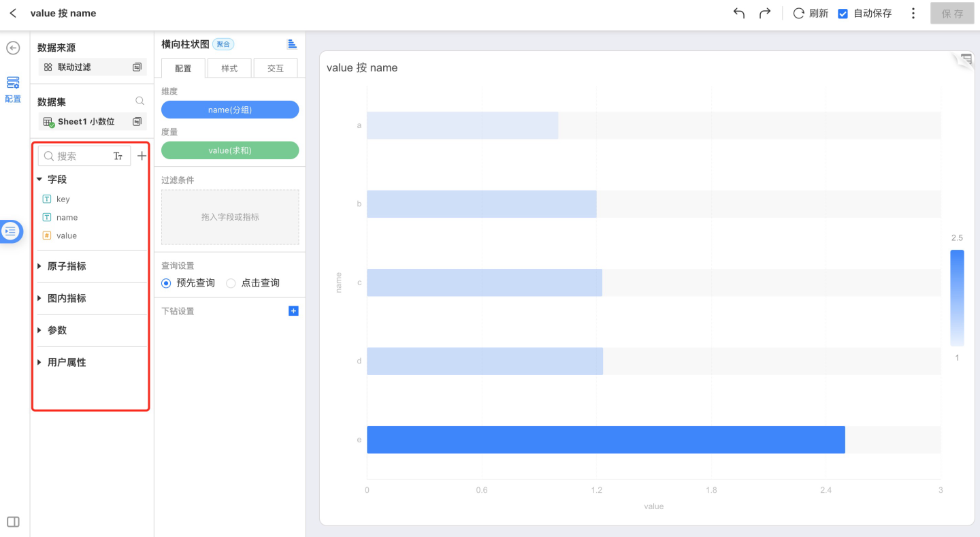Click the blue gradient color legend bar
Viewport: 980px width, 537px height.
[957, 298]
